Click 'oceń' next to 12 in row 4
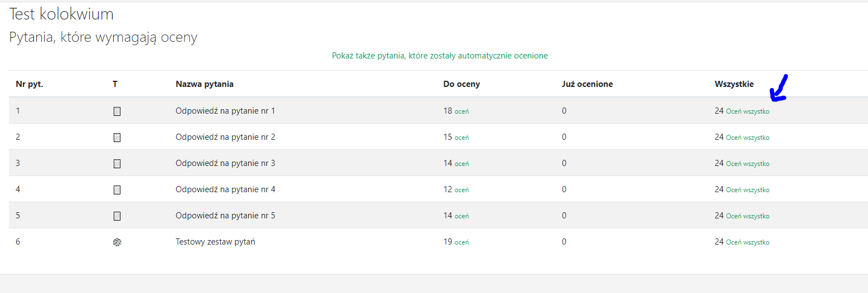 click(462, 190)
